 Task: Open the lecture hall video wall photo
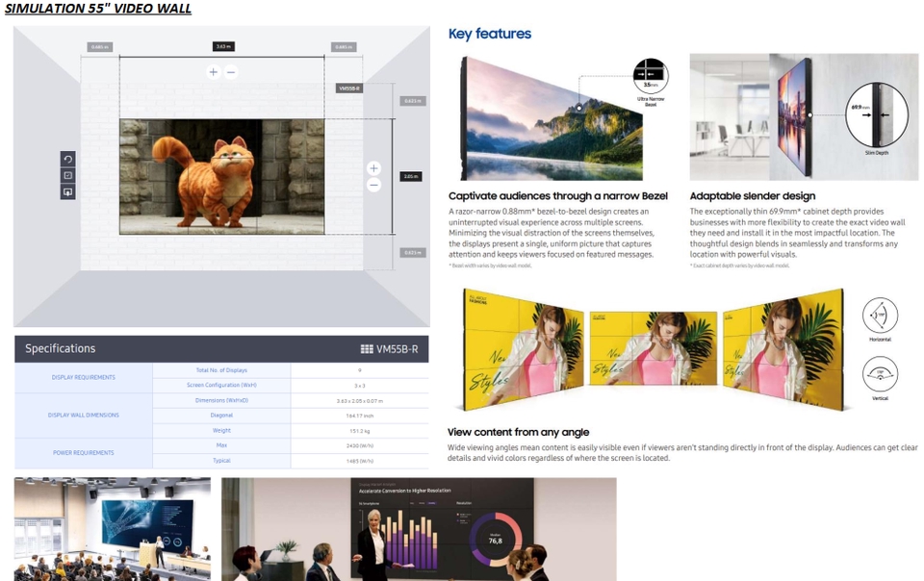[112, 529]
